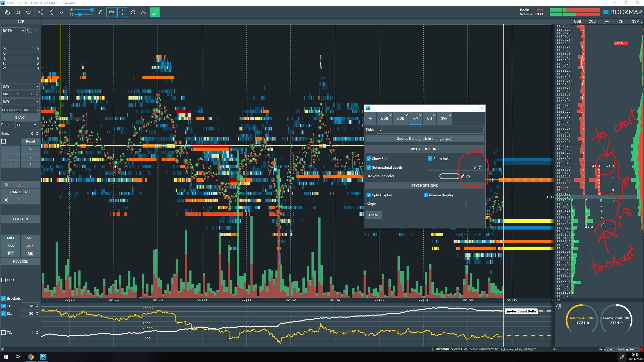This screenshot has height=362, width=644.
Task: Uncheck Show Ask in Visual Options
Action: (x=430, y=158)
